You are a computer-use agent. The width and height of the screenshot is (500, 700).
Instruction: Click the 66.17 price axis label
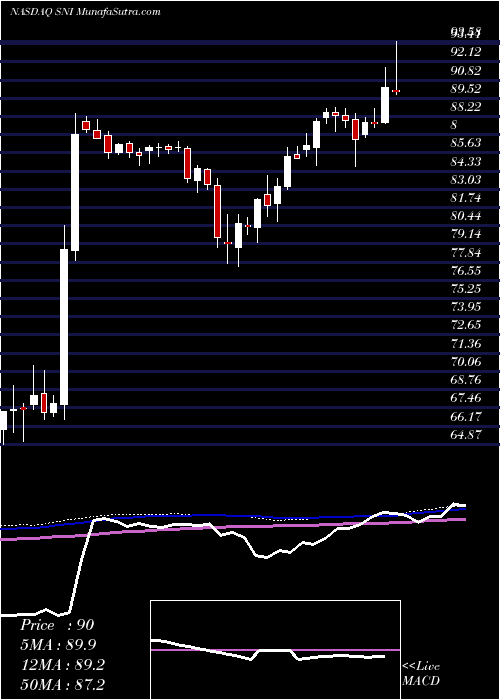466,416
